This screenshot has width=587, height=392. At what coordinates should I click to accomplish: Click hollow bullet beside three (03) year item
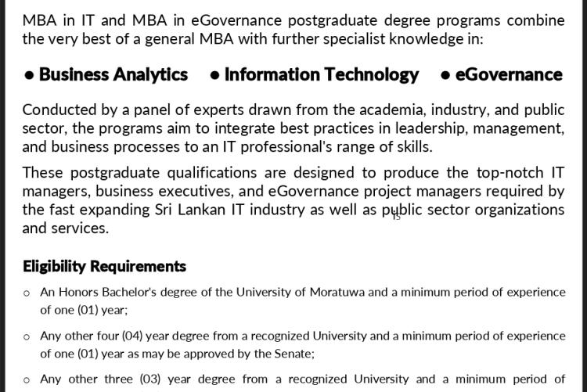[27, 380]
